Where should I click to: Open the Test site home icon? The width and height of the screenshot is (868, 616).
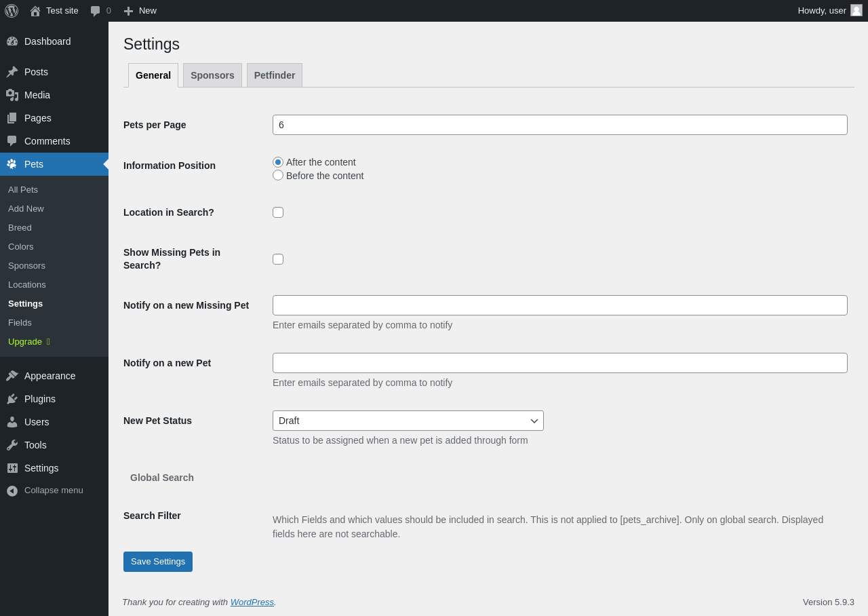35,11
